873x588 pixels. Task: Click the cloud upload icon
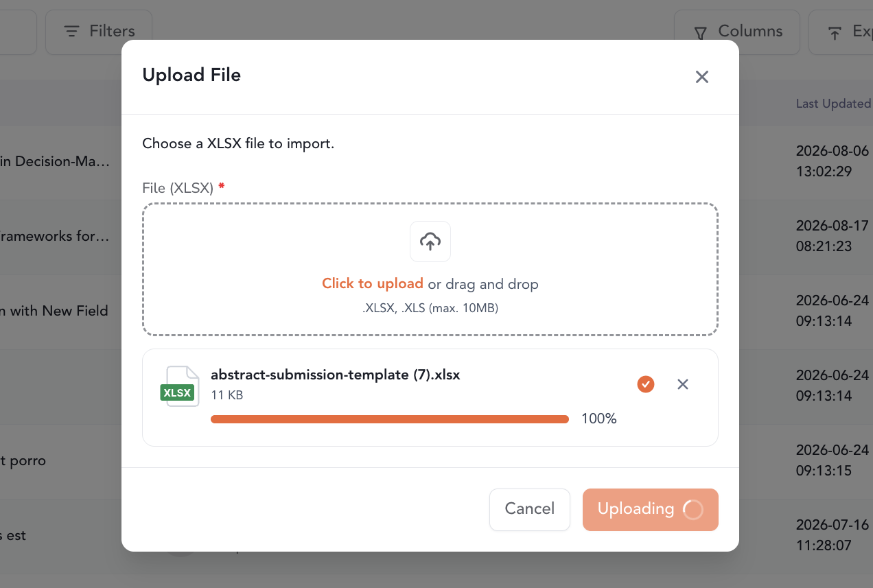pyautogui.click(x=430, y=242)
